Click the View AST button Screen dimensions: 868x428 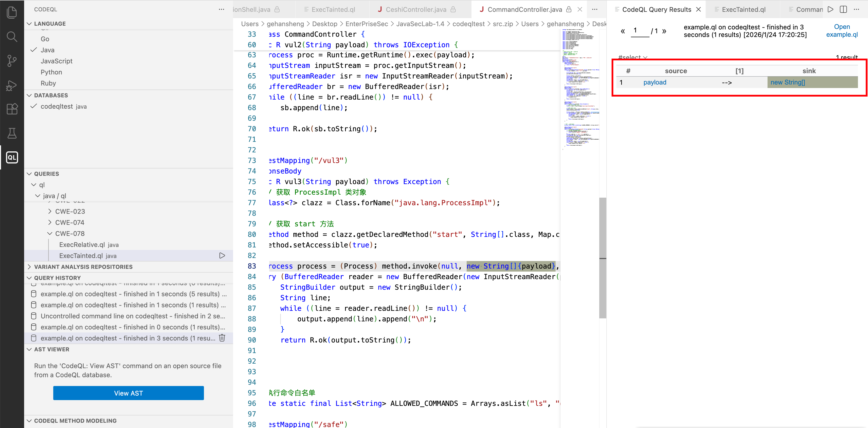tap(128, 393)
